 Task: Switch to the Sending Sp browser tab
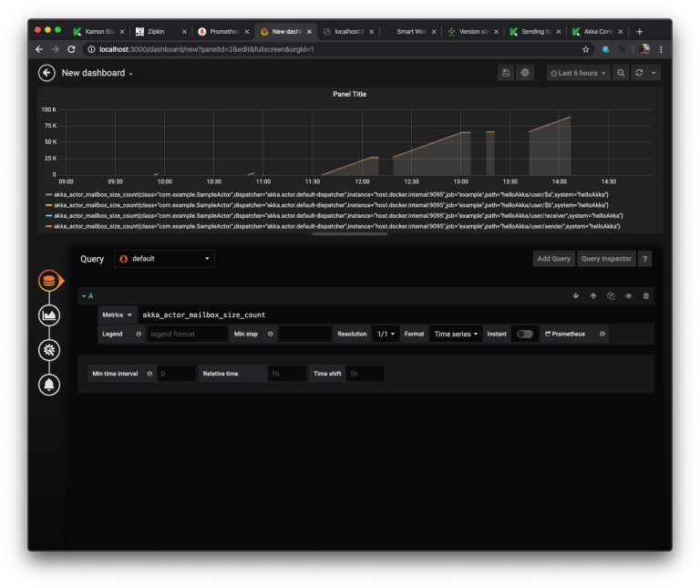tap(535, 31)
